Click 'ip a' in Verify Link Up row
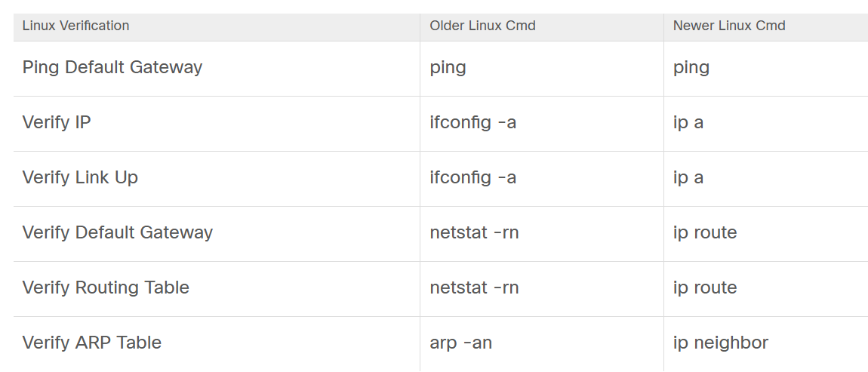This screenshot has height=372, width=868. (x=688, y=177)
